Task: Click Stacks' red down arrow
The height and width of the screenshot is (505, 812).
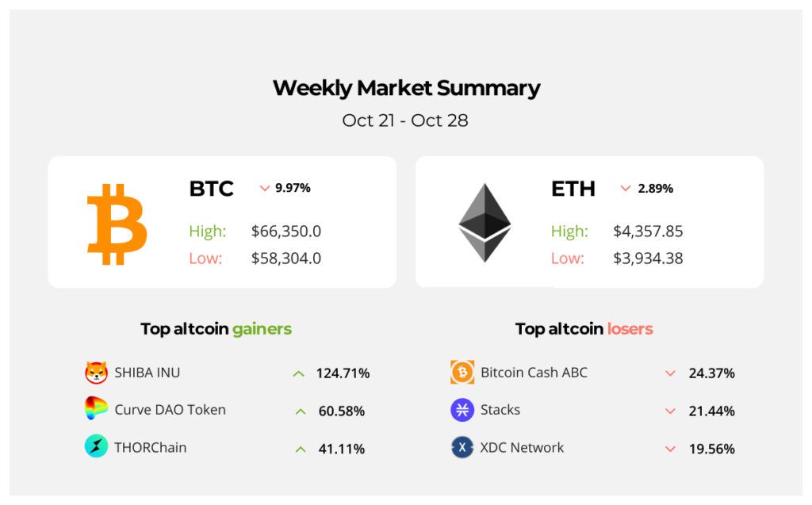Action: [x=670, y=411]
